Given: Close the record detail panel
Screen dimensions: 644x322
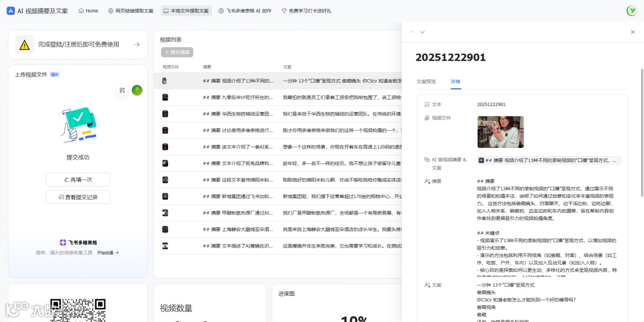Looking at the screenshot, I should [633, 32].
